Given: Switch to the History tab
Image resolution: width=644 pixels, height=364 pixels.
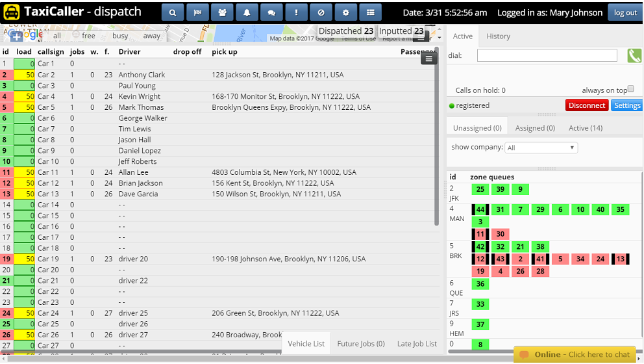Looking at the screenshot, I should (498, 36).
